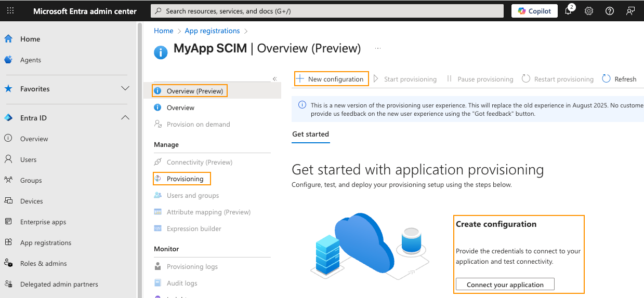Click the Provisioning sync arrows icon

[x=158, y=179]
